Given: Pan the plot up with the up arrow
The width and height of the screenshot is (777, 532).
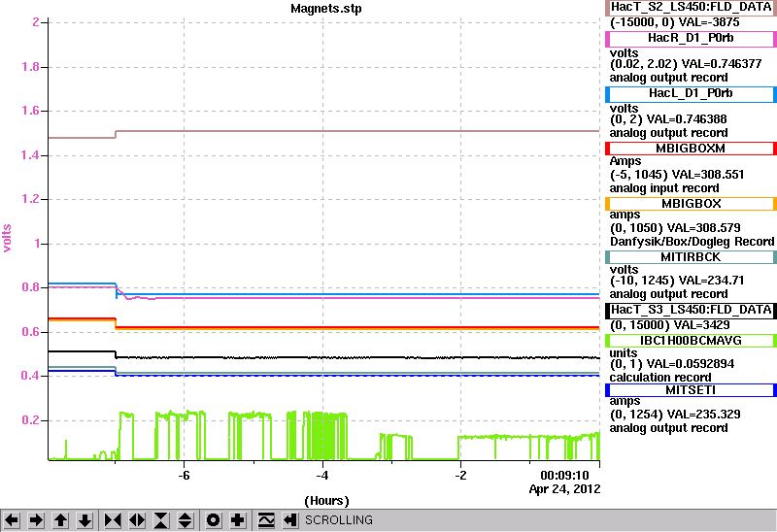Looking at the screenshot, I should coord(60,520).
